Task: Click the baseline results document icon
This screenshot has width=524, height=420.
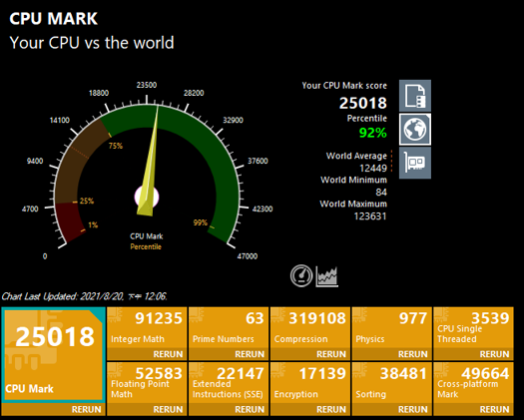Action: pyautogui.click(x=415, y=96)
